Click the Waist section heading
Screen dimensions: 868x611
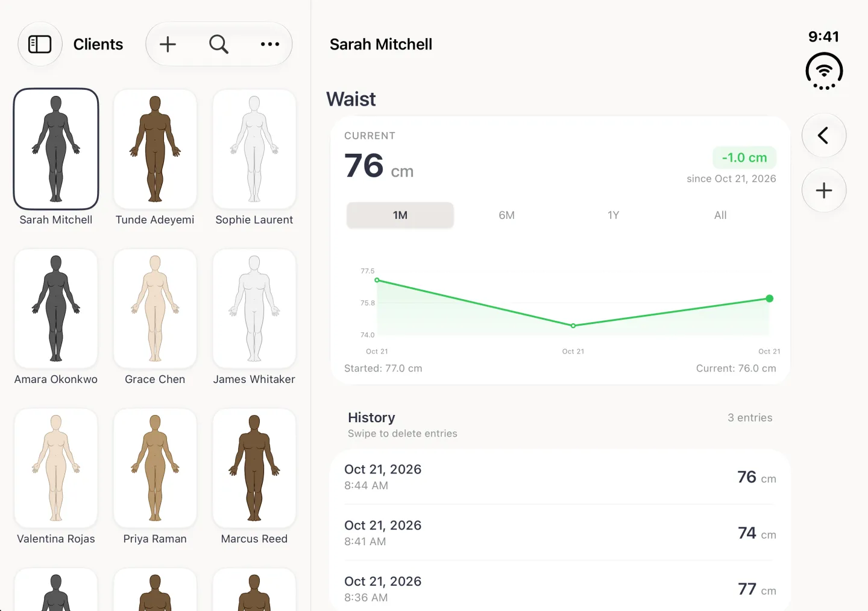point(351,99)
